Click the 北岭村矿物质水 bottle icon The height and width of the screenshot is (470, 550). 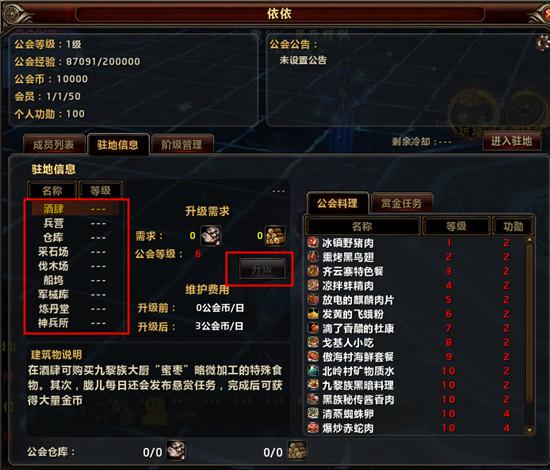pos(313,371)
